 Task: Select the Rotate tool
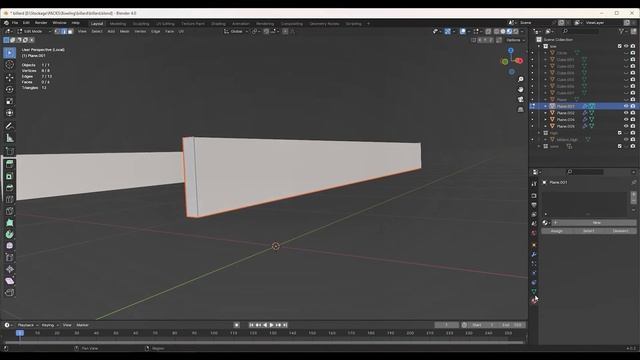[x=9, y=89]
